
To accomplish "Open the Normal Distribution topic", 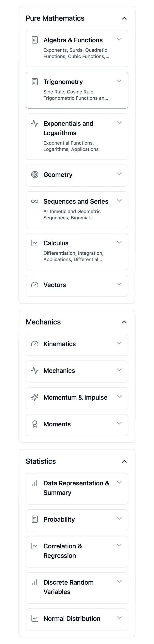I will coord(72,618).
